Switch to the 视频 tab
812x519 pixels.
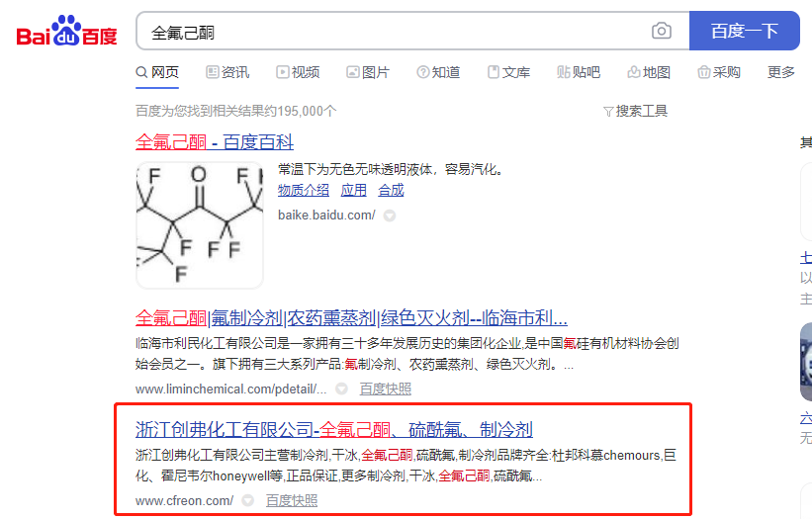(x=298, y=72)
